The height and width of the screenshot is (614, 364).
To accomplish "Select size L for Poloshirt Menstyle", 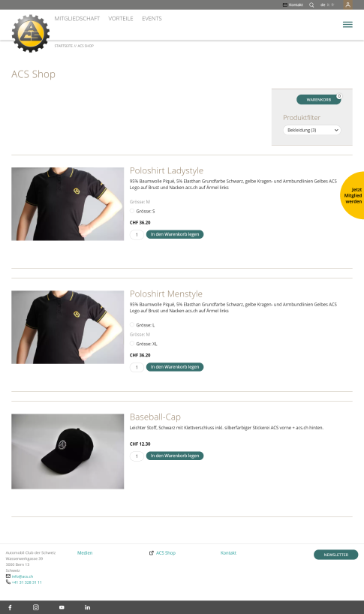I will (x=132, y=325).
